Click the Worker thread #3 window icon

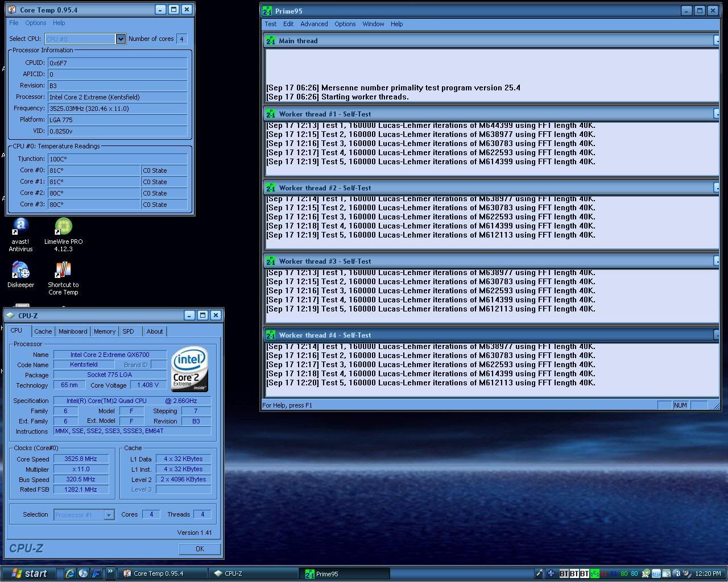point(271,261)
